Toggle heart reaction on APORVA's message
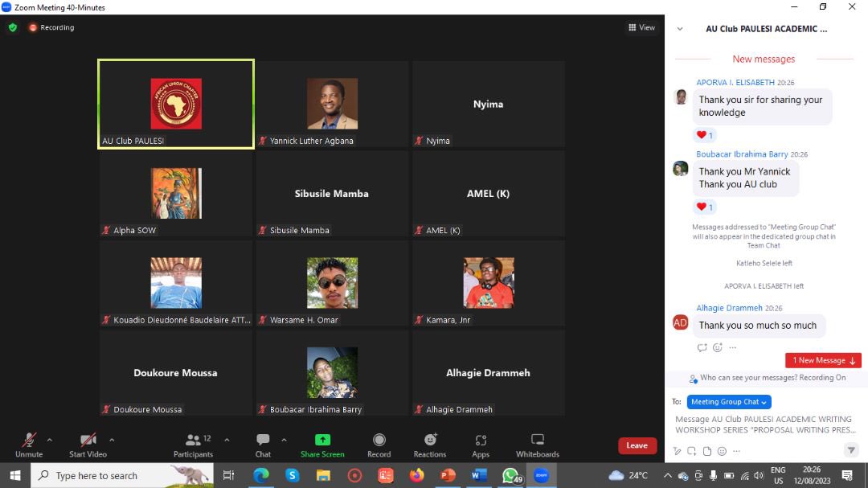 click(704, 135)
